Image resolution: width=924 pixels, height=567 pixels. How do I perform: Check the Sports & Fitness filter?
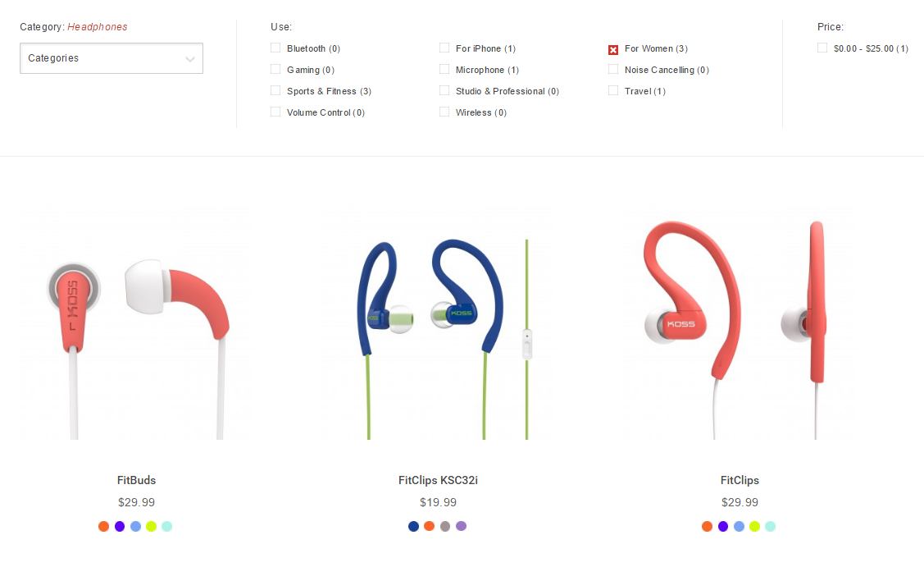[275, 90]
